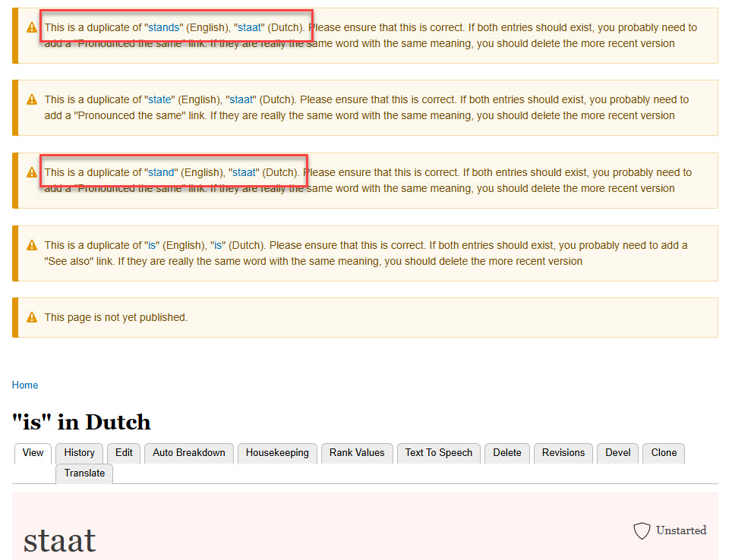Switch to the View tab
This screenshot has width=732, height=560.
pos(33,453)
